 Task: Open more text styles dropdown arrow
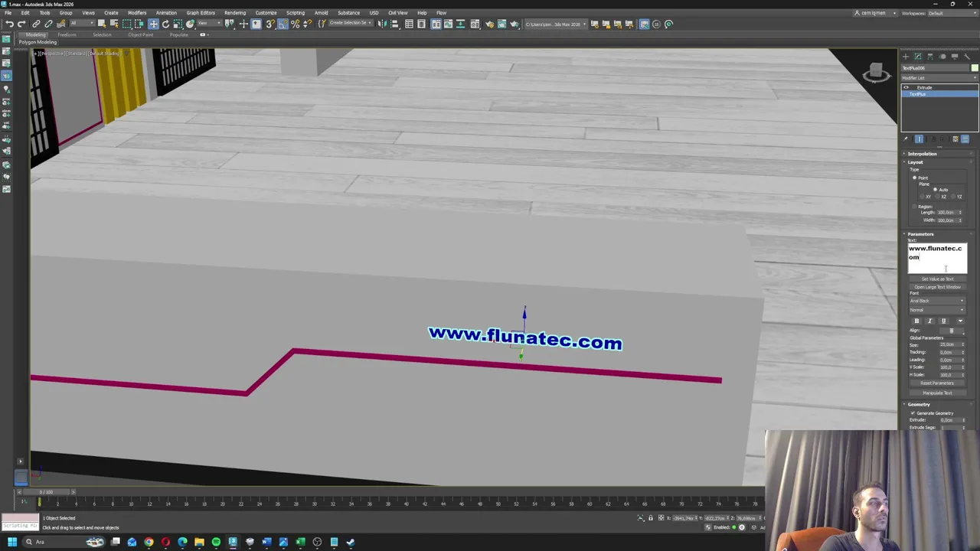coord(962,321)
